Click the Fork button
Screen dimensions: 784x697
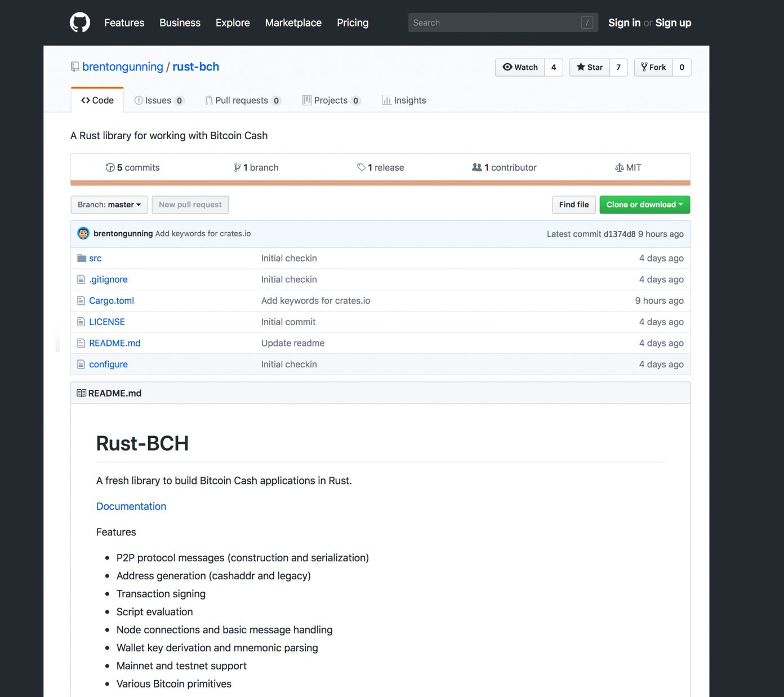[654, 67]
